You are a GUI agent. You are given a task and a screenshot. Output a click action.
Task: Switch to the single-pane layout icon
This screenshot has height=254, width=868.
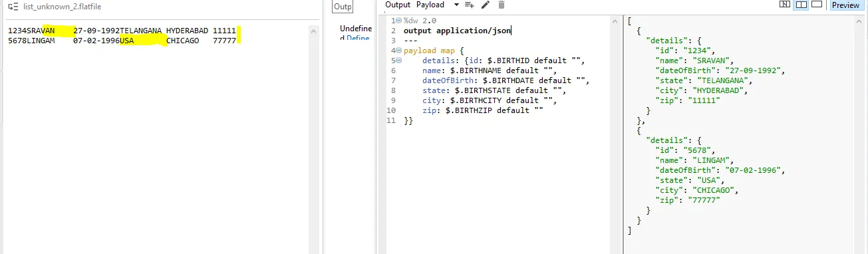pos(817,5)
